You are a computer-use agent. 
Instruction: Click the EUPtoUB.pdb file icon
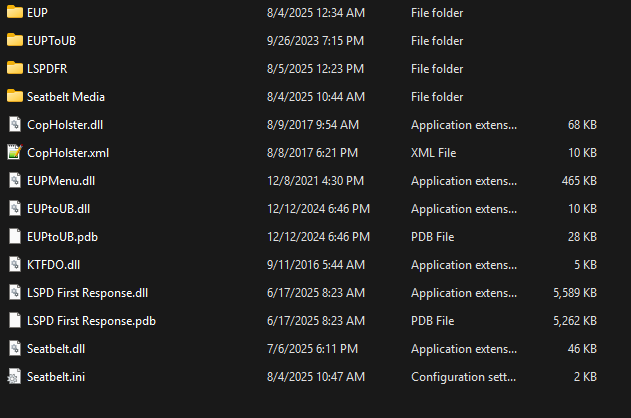click(14, 237)
